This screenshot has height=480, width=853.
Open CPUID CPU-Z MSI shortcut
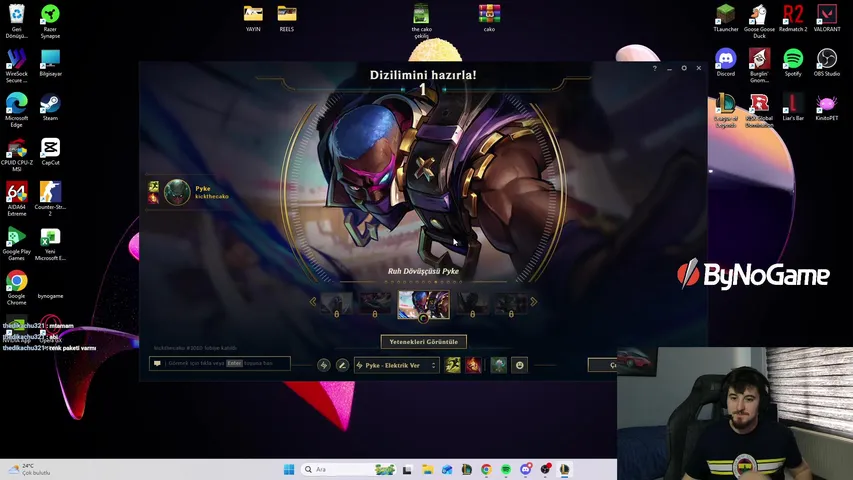coord(16,155)
